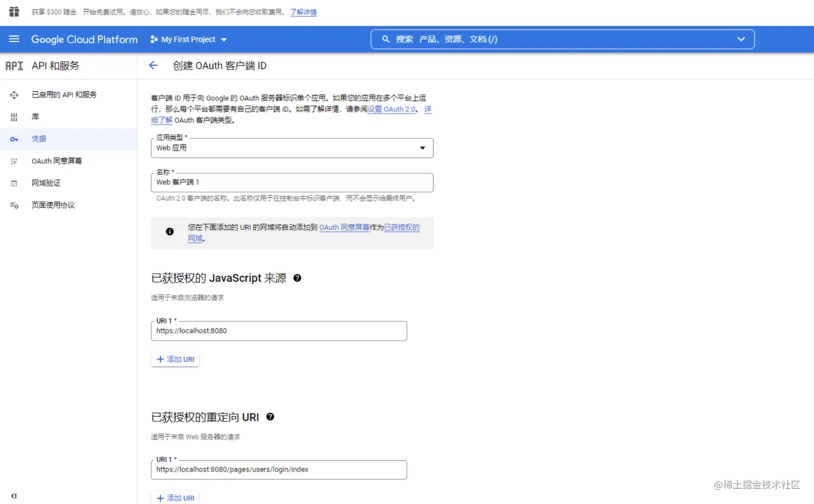Click the 详细了解 link
Image resolution: width=814 pixels, height=504 pixels.
tap(162, 120)
